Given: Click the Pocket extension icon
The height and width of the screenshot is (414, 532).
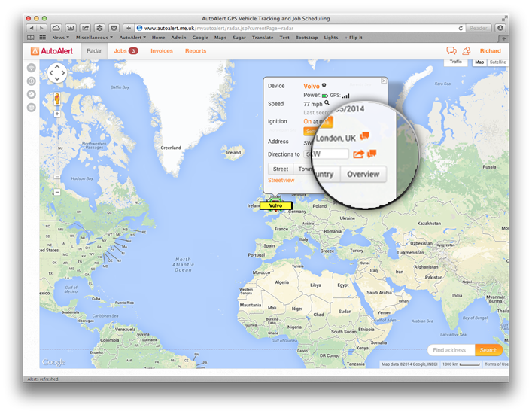Looking at the screenshot, I should (114, 28).
